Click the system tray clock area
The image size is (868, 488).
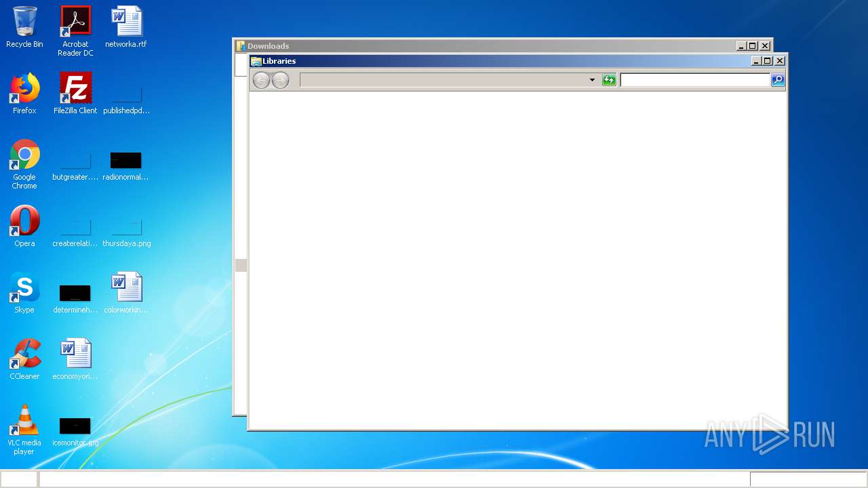[x=808, y=479]
